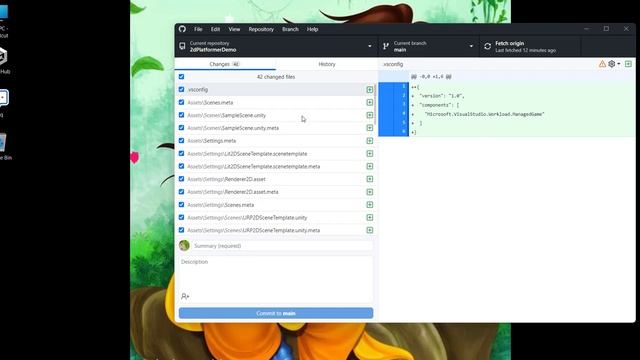Uncheck the SampleScene.unity.meta checkbox

coord(181,128)
